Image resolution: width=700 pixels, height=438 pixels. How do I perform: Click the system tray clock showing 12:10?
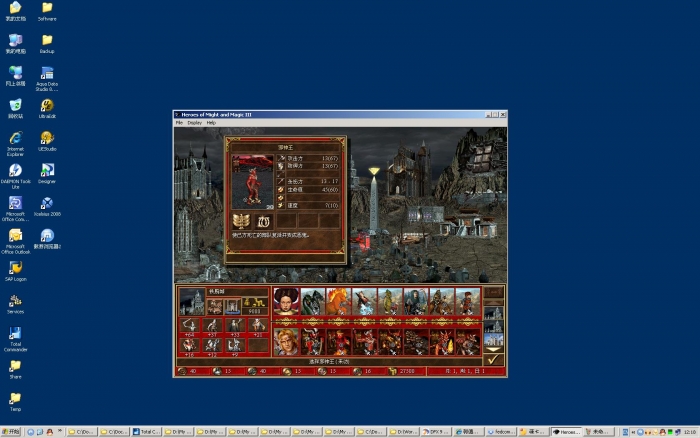click(x=690, y=432)
